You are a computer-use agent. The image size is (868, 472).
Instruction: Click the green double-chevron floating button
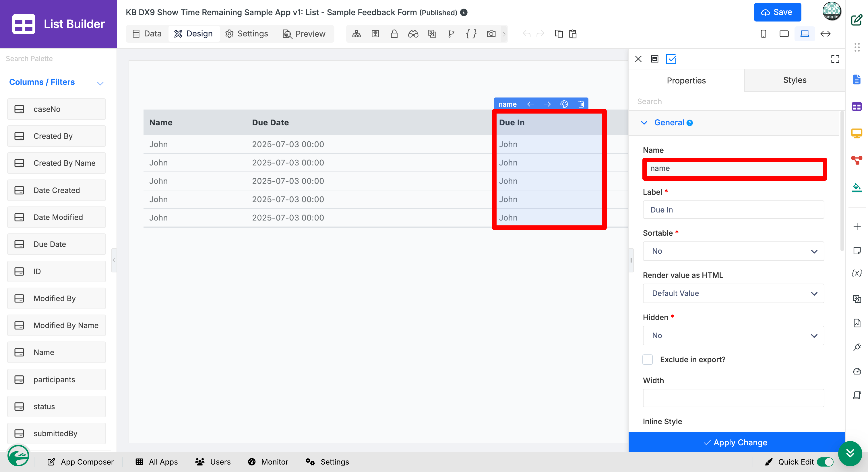pos(850,453)
